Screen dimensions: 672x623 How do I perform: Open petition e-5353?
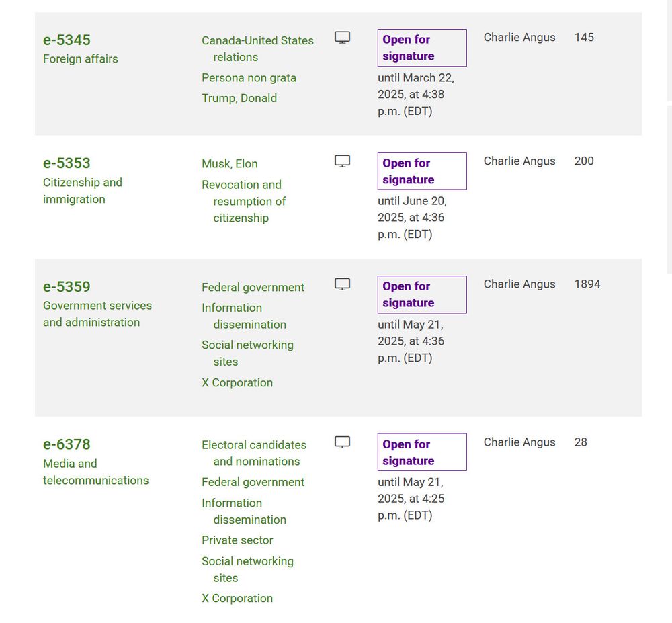pyautogui.click(x=67, y=163)
